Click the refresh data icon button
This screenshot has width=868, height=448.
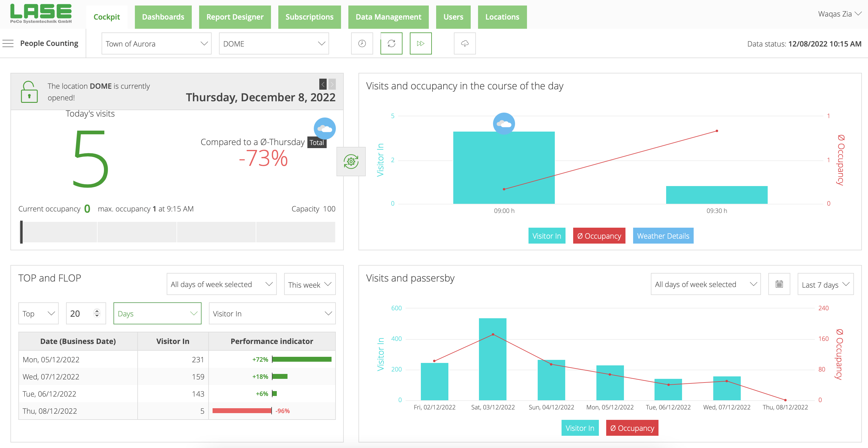click(391, 43)
